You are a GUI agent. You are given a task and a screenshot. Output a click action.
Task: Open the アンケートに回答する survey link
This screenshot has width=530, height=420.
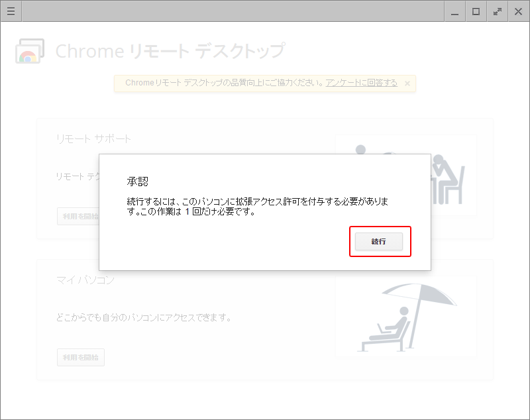click(x=361, y=83)
